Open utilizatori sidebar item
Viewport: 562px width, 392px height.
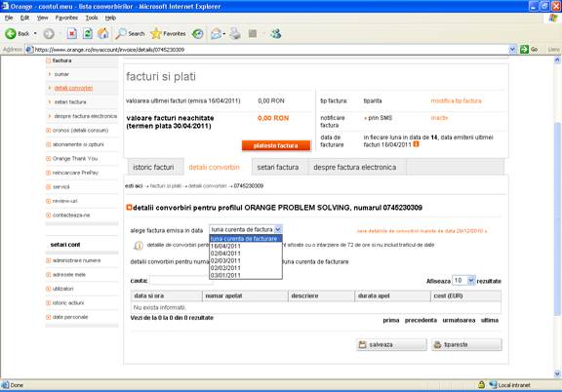[x=62, y=289]
